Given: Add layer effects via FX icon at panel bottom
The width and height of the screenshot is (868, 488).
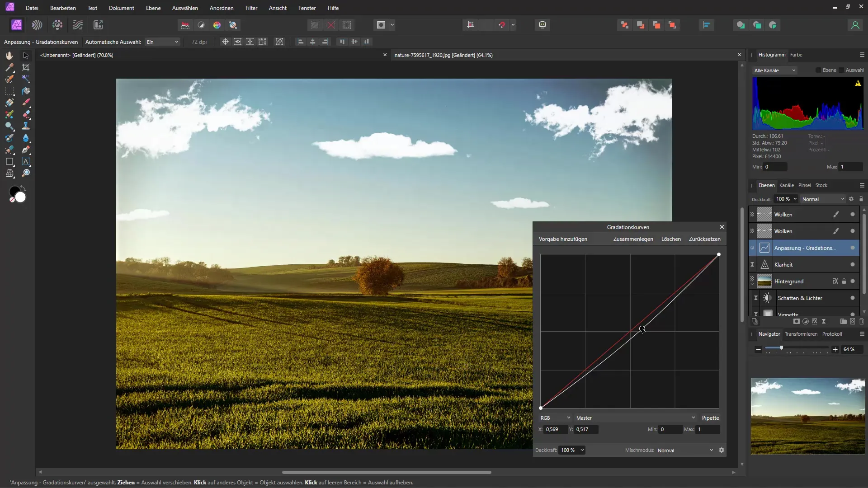Looking at the screenshot, I should coord(815,321).
